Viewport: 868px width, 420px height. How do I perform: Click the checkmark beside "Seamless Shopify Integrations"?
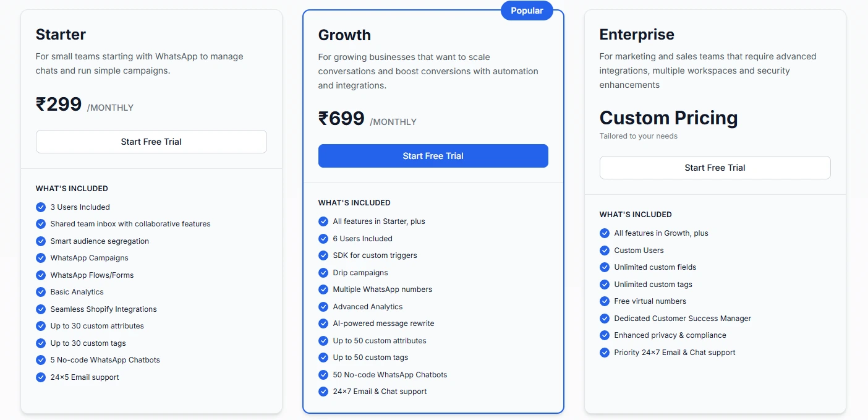click(x=41, y=309)
